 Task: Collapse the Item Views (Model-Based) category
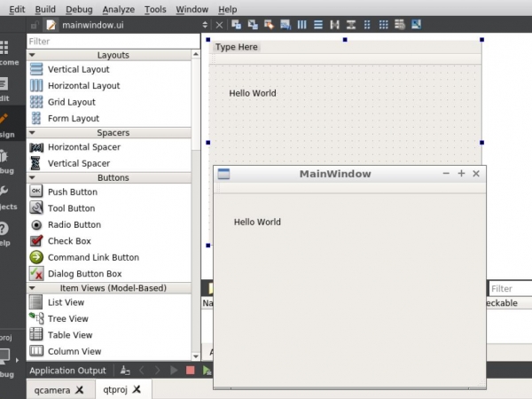[x=33, y=288]
